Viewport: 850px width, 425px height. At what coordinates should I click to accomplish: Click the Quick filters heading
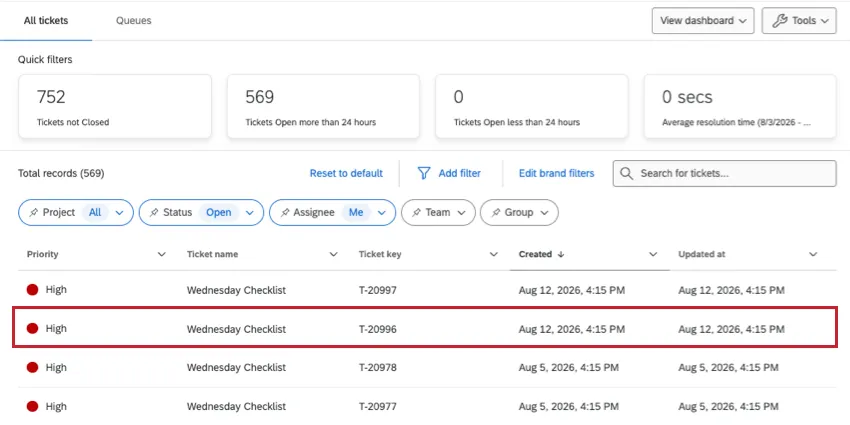coord(45,60)
